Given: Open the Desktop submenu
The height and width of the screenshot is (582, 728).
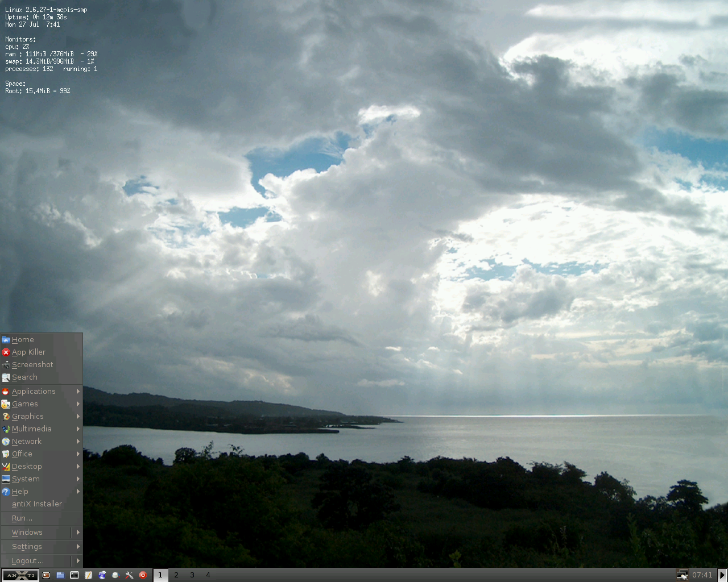Looking at the screenshot, I should click(x=42, y=467).
